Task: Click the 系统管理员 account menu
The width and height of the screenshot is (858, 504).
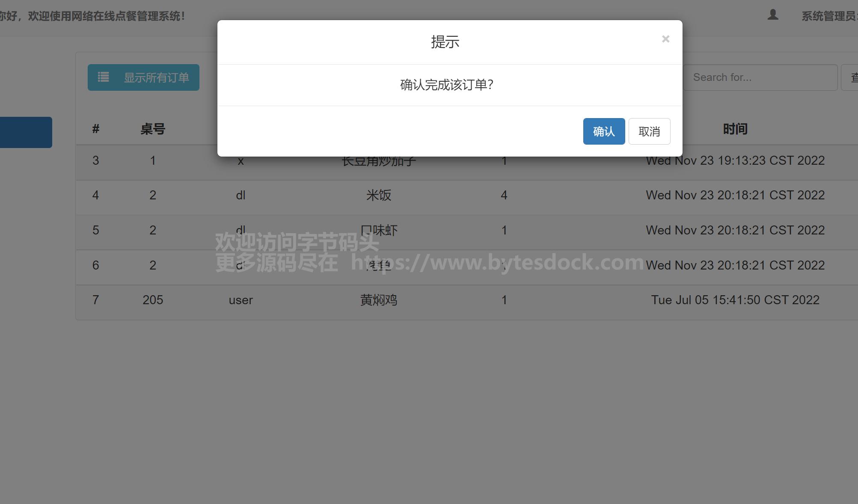Action: coord(828,16)
